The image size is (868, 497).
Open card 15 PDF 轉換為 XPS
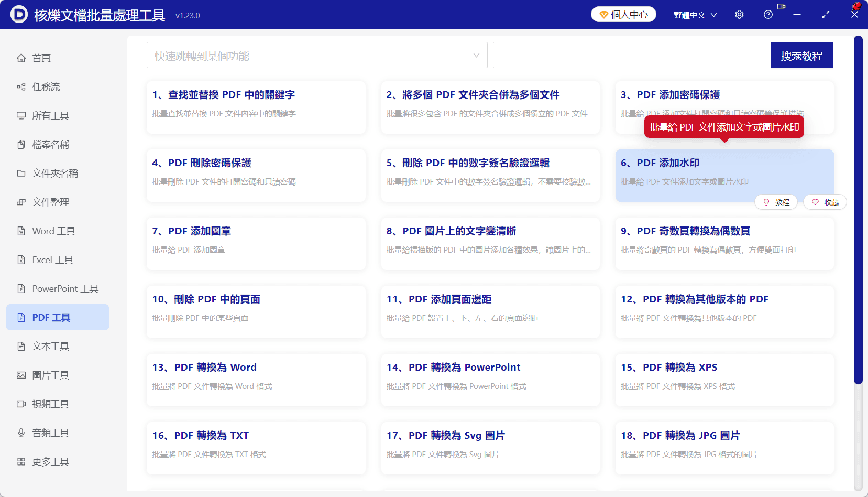coord(724,380)
